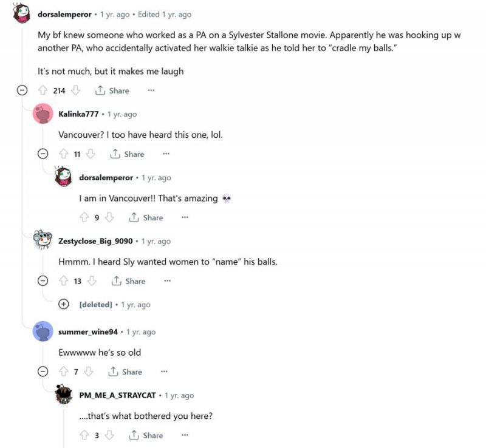Downvote PM_ME_A_STRAYCAT's reply
The width and height of the screenshot is (486, 448).
(109, 435)
